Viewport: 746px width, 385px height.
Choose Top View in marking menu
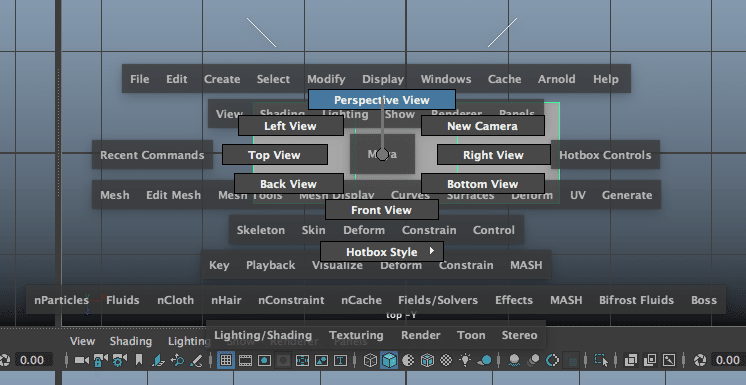(275, 155)
